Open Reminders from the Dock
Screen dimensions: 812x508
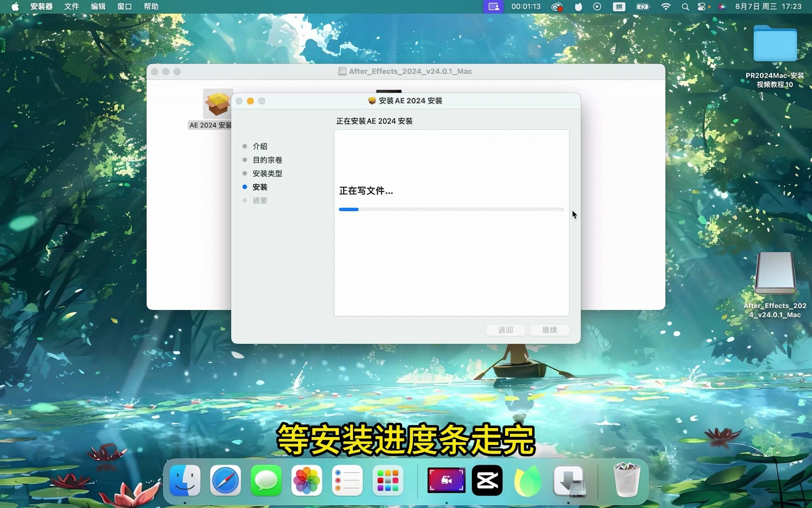(x=347, y=480)
